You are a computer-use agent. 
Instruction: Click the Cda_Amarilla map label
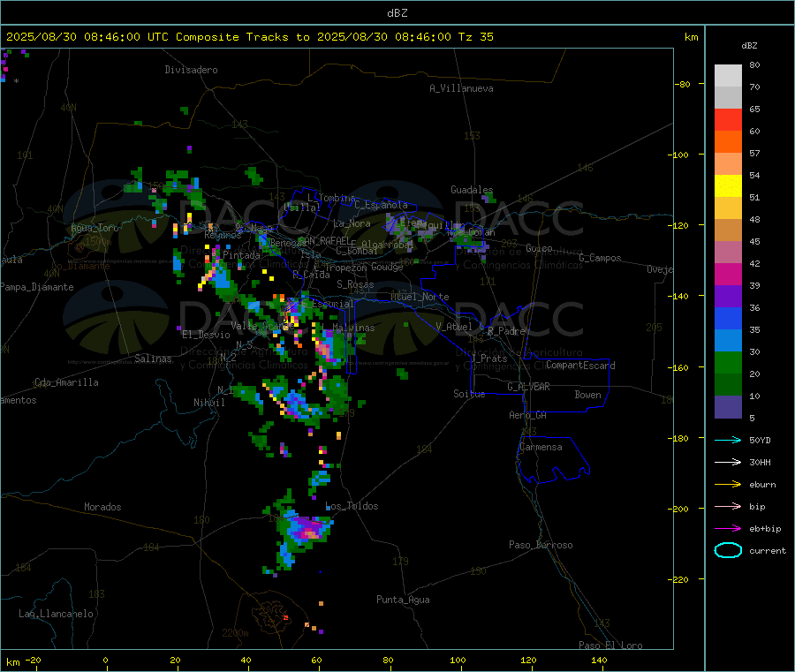66,382
